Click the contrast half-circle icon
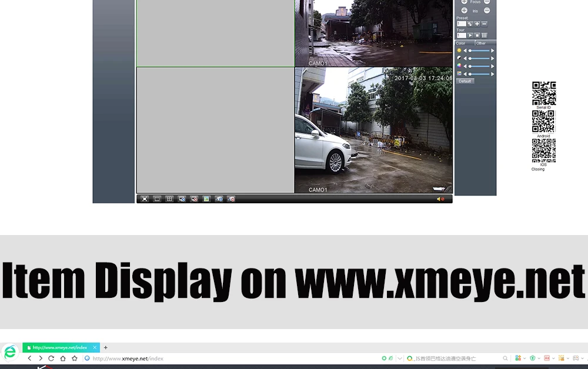588x369 pixels. click(459, 58)
